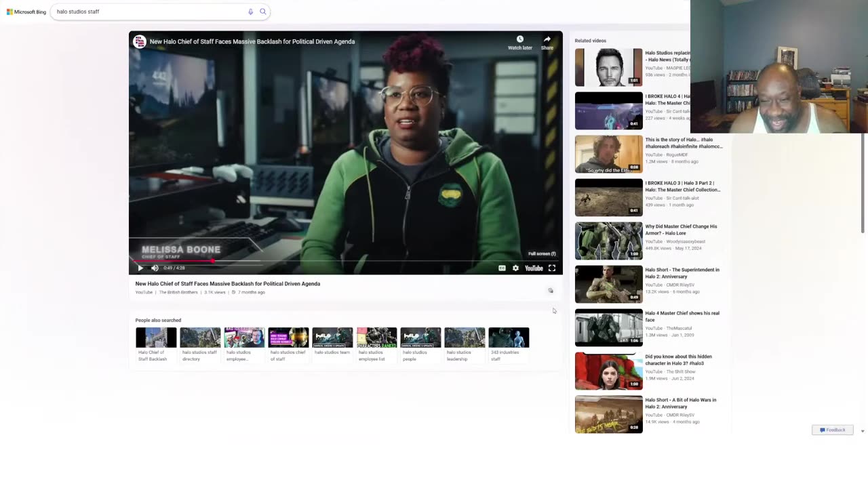Image resolution: width=868 pixels, height=488 pixels.
Task: Click 'Halo Short - A Bit of Halo Wars' title
Action: (x=681, y=403)
